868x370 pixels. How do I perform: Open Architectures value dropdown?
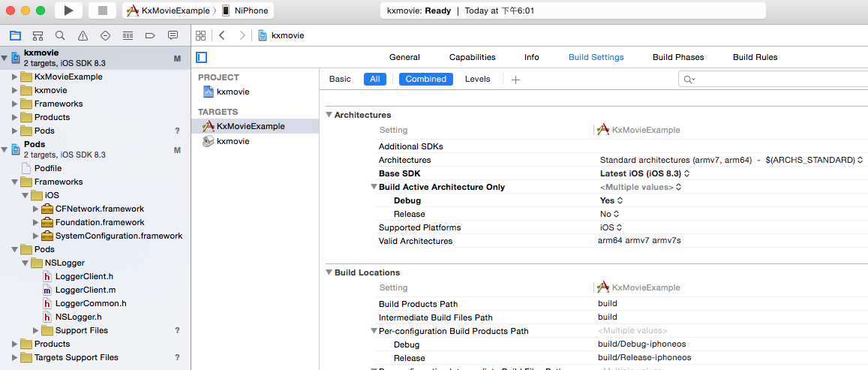(731, 160)
